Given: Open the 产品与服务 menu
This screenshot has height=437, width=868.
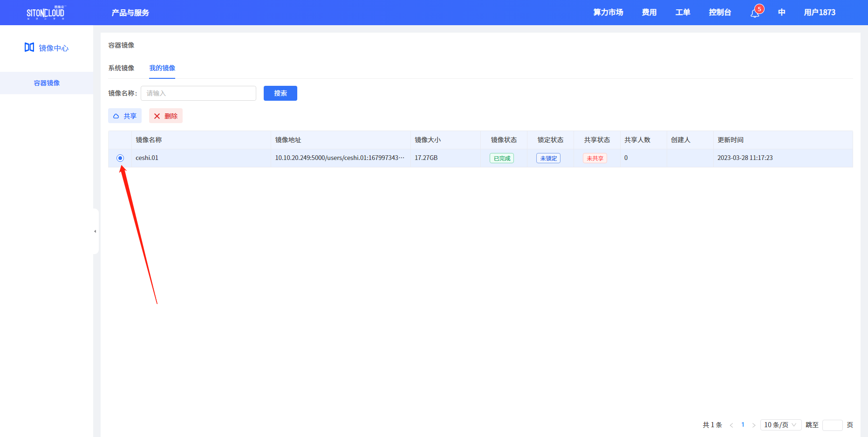Looking at the screenshot, I should click(130, 13).
